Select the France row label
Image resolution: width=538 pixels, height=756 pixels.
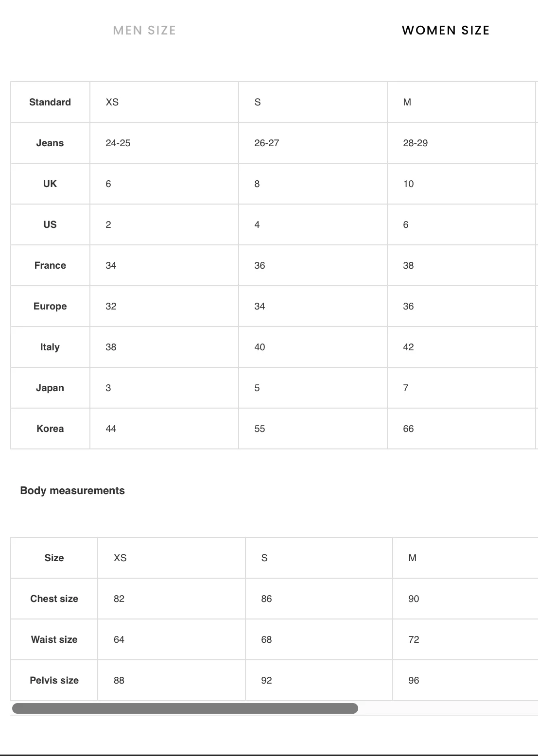[x=50, y=265]
